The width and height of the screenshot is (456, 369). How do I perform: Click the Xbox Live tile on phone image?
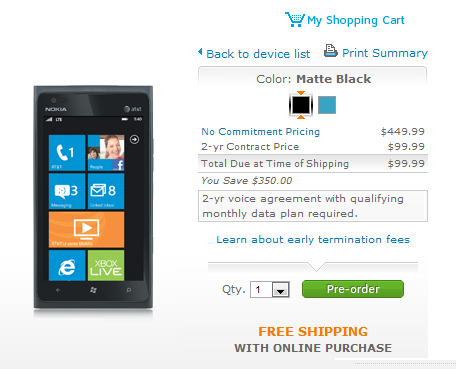pos(106,265)
